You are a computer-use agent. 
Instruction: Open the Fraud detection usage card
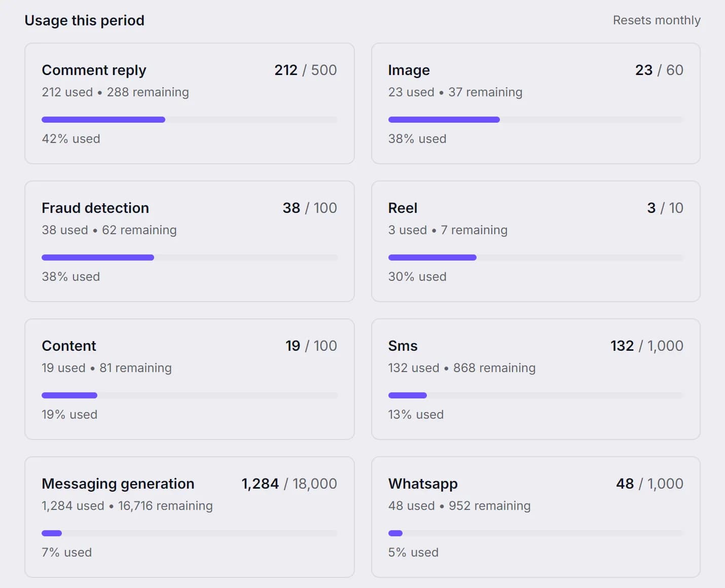coord(190,241)
